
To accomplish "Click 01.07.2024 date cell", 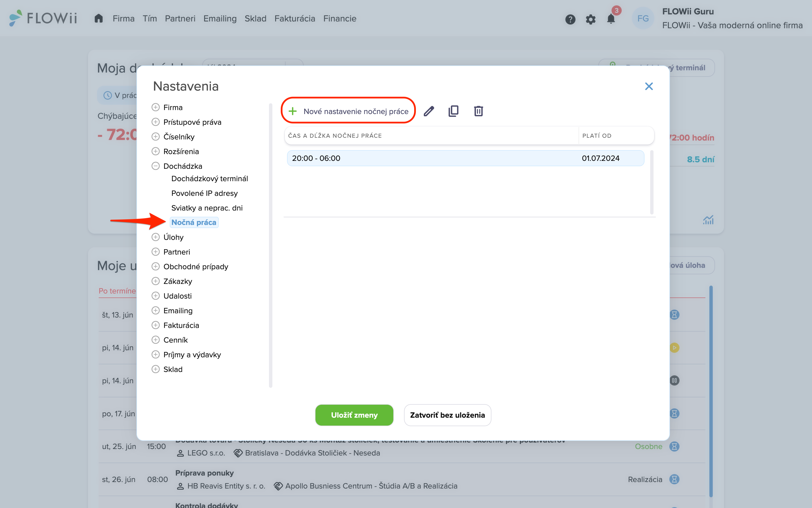I will pyautogui.click(x=601, y=158).
